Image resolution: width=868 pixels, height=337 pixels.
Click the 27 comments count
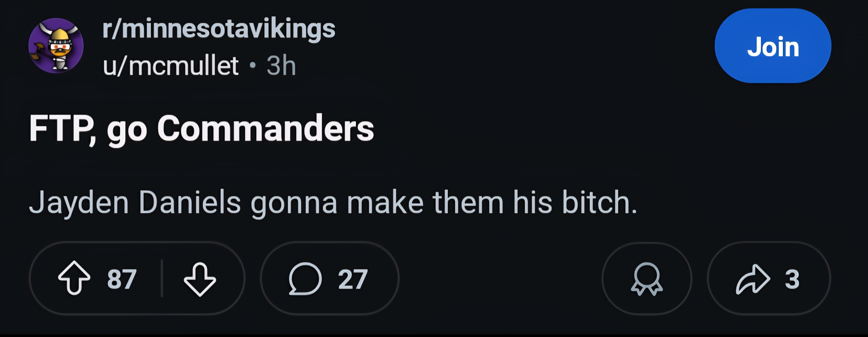pyautogui.click(x=353, y=279)
